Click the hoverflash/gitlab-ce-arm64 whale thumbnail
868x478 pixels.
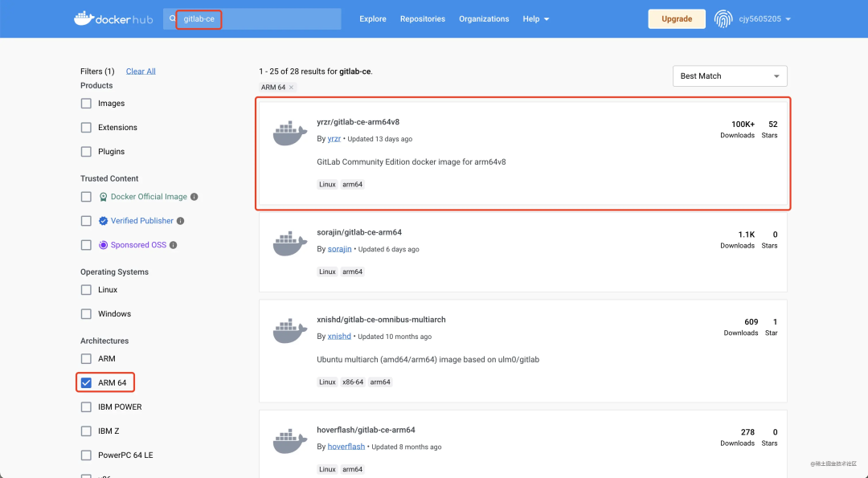coord(290,442)
